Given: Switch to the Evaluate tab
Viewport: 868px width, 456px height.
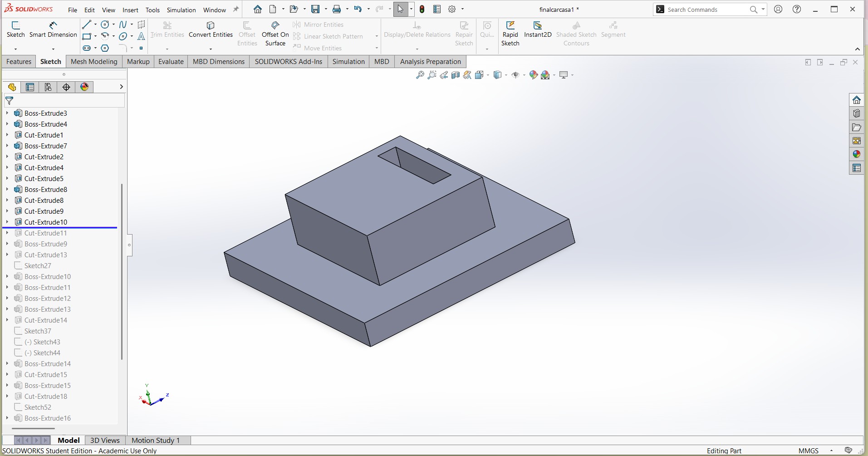Looking at the screenshot, I should pos(171,62).
